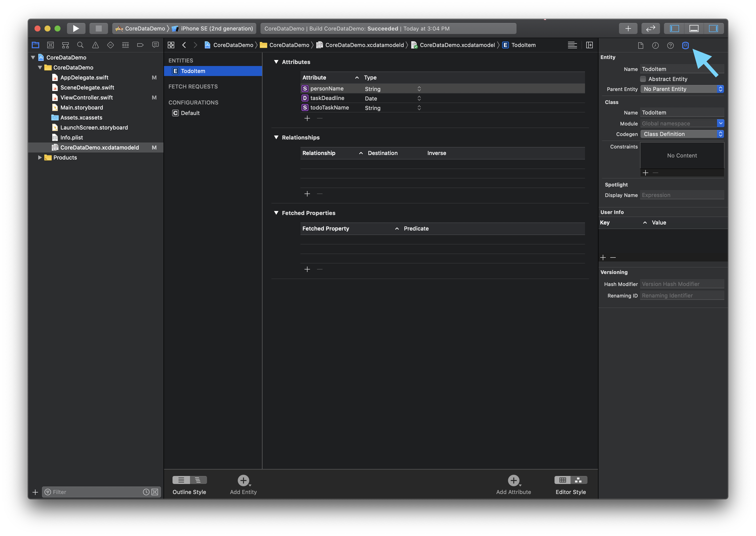The height and width of the screenshot is (536, 756).
Task: Open the Codegen dropdown
Action: 682,134
